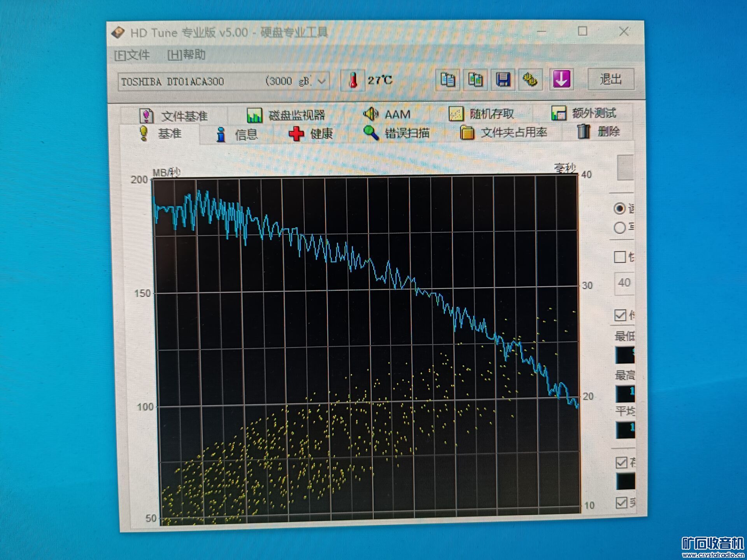Switch to the AAM tab
Image resolution: width=747 pixels, height=560 pixels.
(x=387, y=114)
